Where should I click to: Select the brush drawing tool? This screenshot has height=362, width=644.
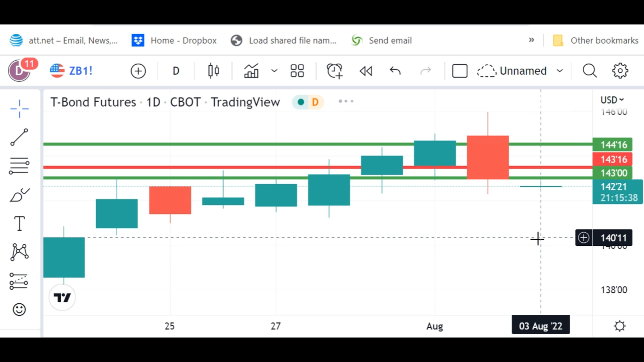click(x=20, y=195)
